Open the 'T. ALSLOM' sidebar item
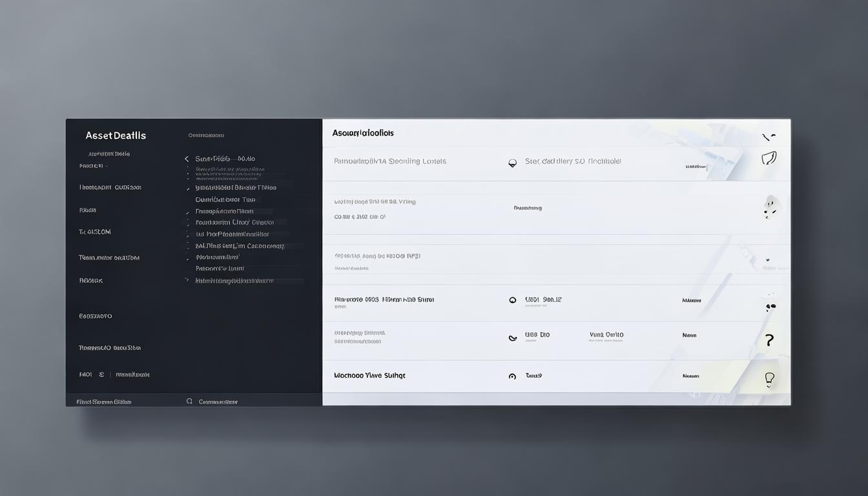Image resolution: width=868 pixels, height=496 pixels. (95, 232)
